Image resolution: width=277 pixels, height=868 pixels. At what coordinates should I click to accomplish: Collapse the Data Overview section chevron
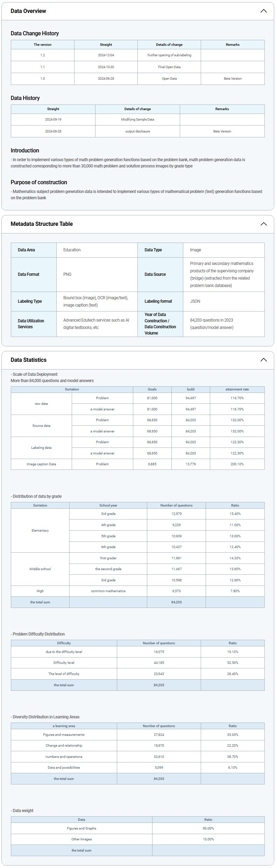(263, 11)
